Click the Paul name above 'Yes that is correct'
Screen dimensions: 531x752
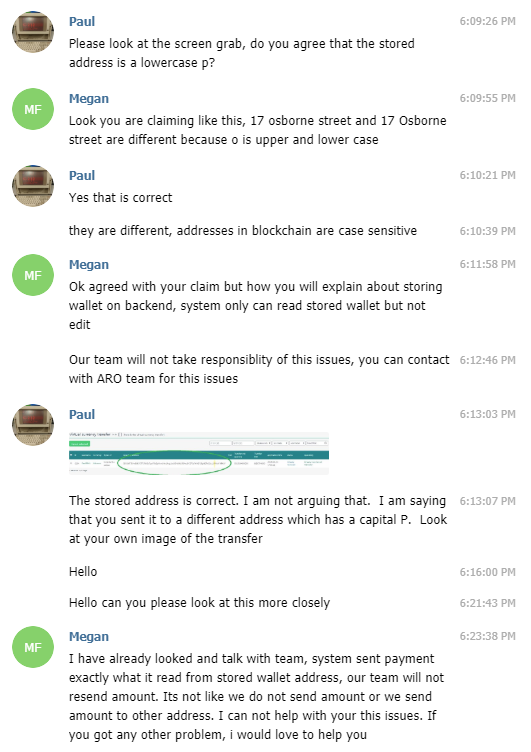[x=82, y=176]
